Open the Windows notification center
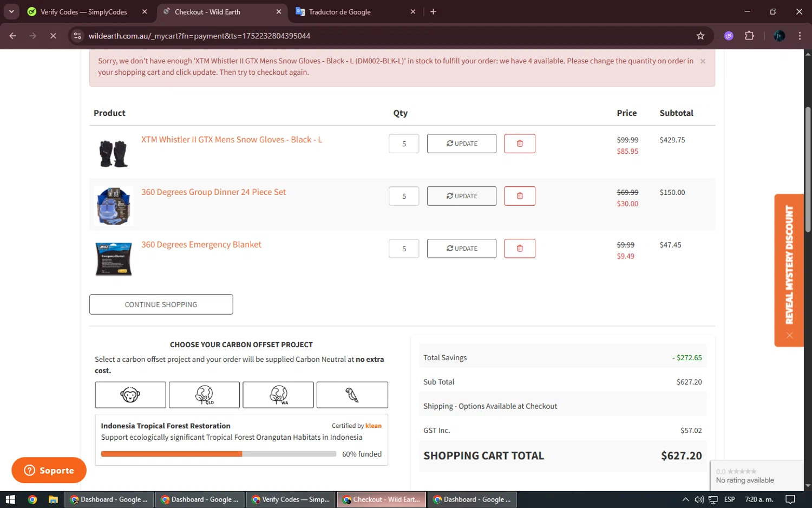 tap(790, 499)
